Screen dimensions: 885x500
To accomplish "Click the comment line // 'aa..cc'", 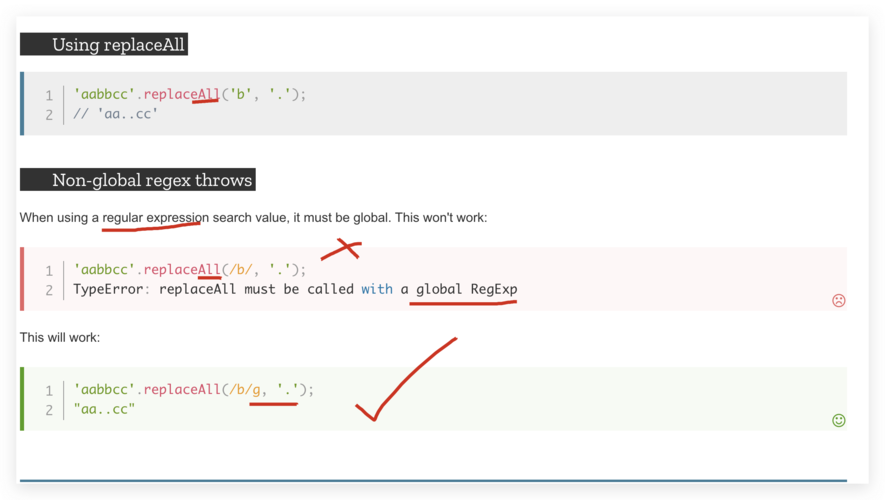I will click(116, 114).
